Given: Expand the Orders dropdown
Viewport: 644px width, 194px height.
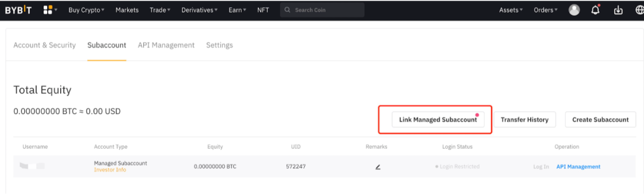Looking at the screenshot, I should point(545,10).
